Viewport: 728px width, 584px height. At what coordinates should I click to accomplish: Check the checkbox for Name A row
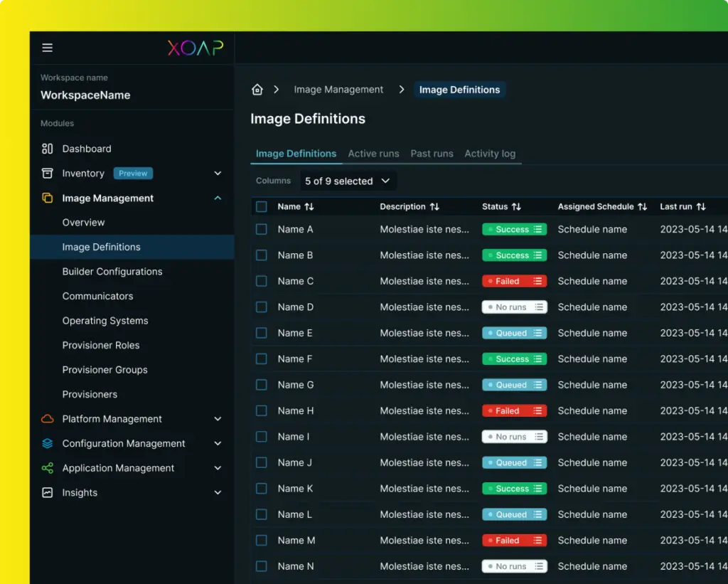point(261,229)
